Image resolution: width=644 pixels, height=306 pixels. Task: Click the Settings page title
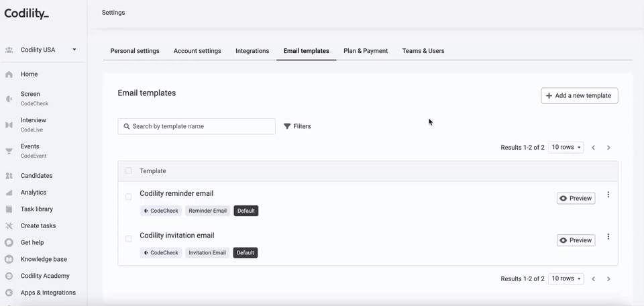point(113,13)
